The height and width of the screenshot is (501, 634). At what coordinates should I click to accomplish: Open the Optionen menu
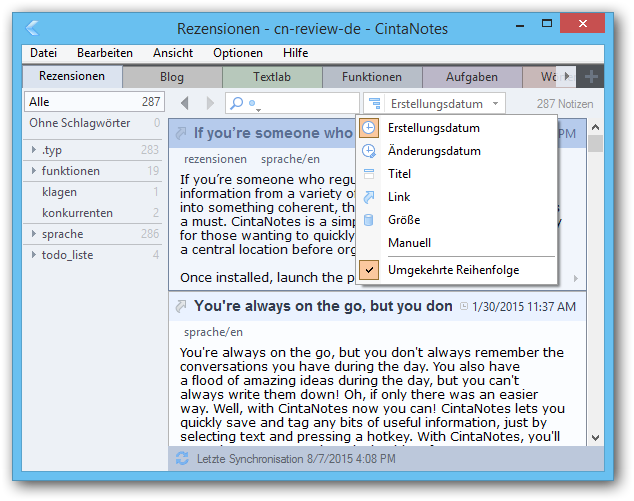click(238, 53)
